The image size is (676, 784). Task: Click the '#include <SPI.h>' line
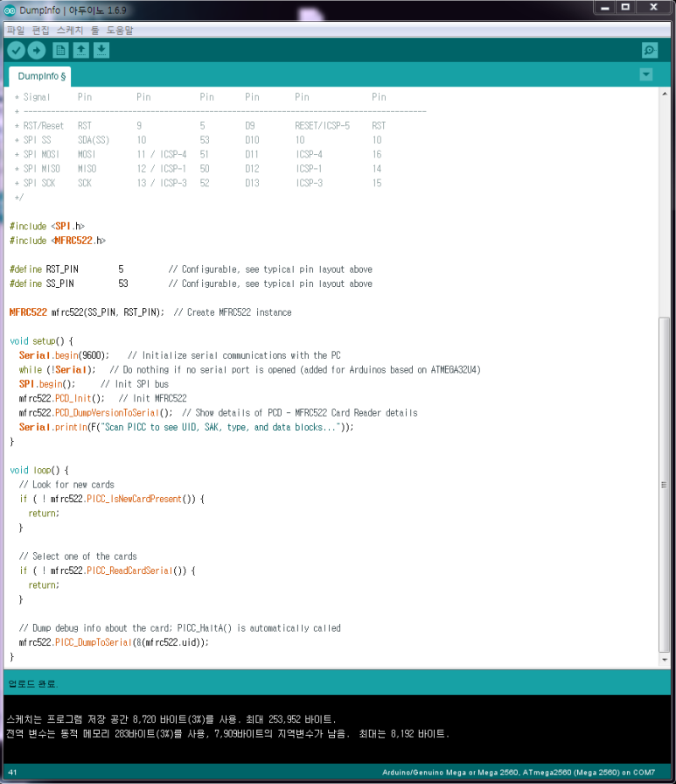[47, 226]
